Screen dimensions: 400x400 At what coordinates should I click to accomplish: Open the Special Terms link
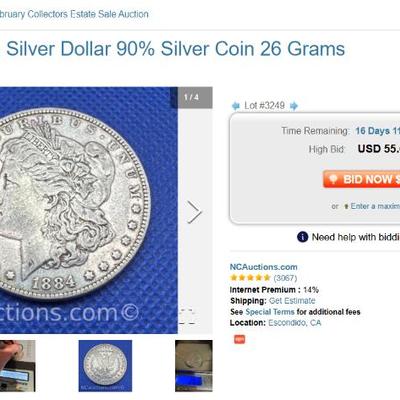point(270,312)
